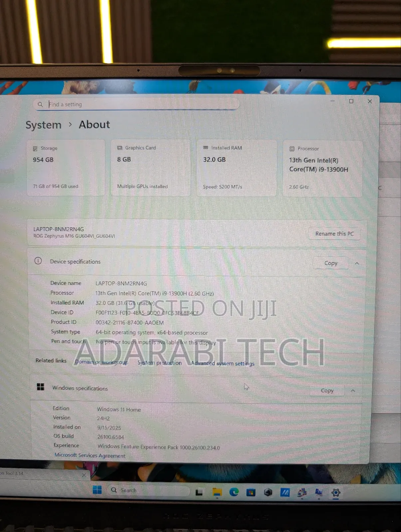Viewport: 401px width, 532px height.
Task: Select the Device ID value text
Action: pyautogui.click(x=147, y=313)
